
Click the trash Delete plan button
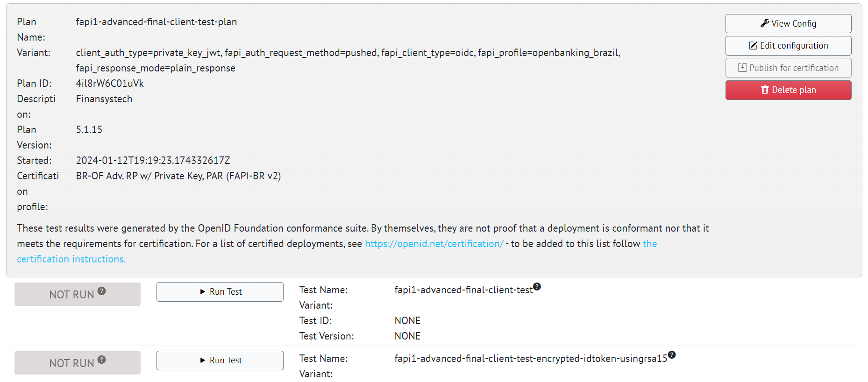[x=788, y=90]
